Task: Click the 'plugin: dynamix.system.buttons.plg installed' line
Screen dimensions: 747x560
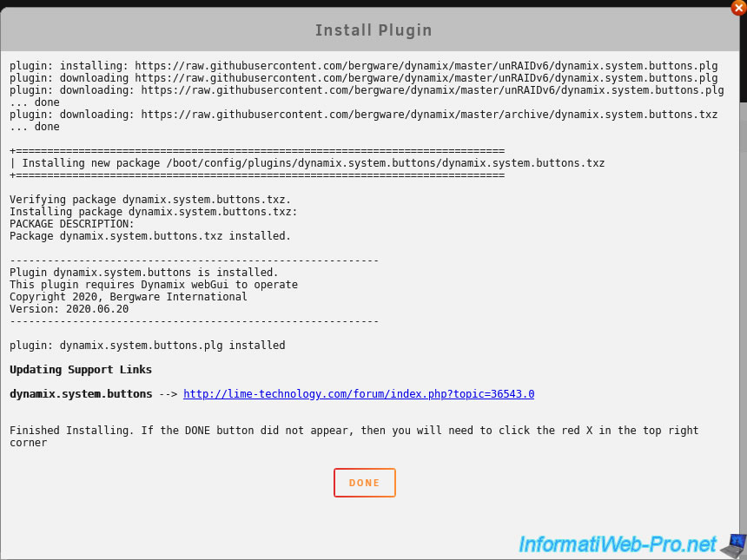Action: 147,346
